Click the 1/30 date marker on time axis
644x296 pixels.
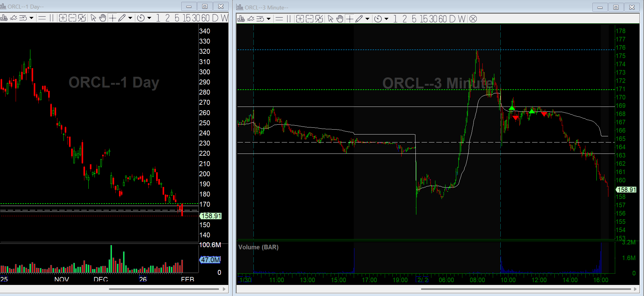pyautogui.click(x=245, y=280)
